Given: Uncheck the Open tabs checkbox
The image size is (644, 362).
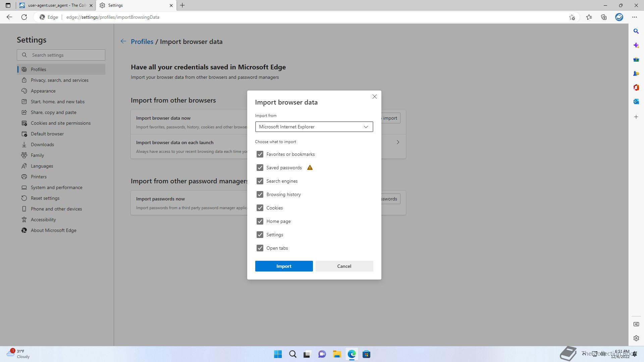Looking at the screenshot, I should (x=260, y=248).
